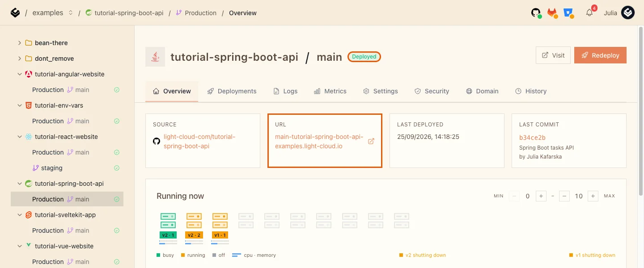The height and width of the screenshot is (268, 644).
Task: Click the folder icon for bean-there
Action: [29, 43]
